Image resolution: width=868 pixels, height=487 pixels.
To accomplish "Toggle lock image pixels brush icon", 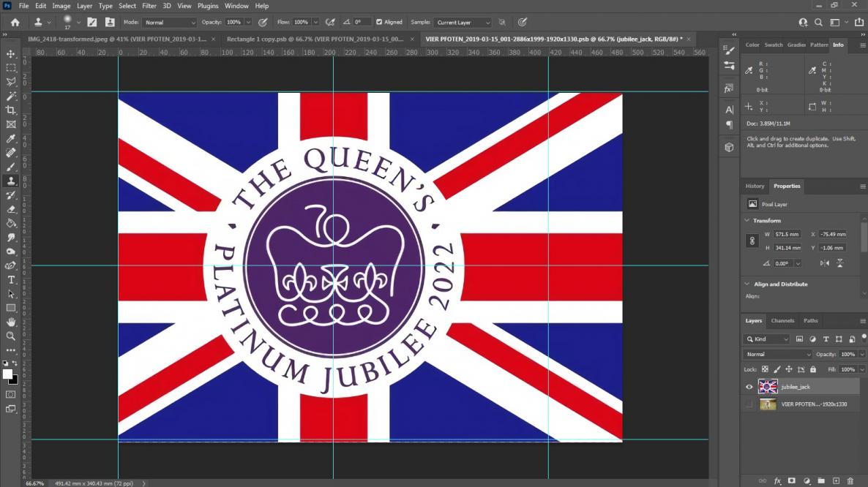I will [777, 369].
